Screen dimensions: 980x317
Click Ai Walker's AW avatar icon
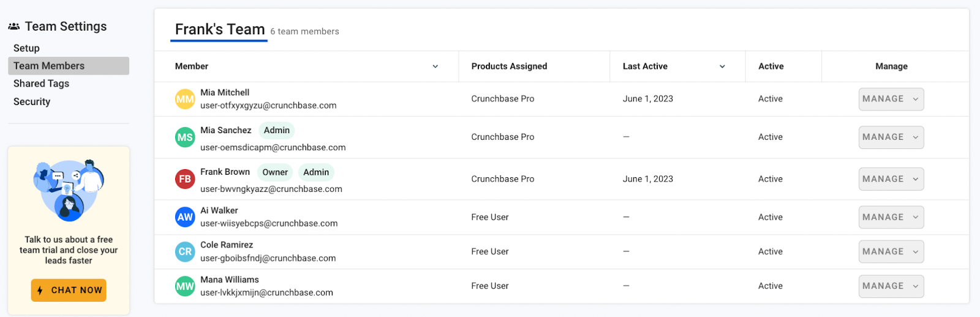[x=185, y=217]
